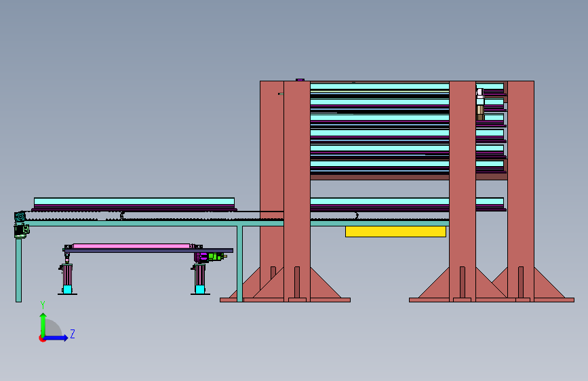Select the cyan panel on the left conveyor

[x=134, y=201]
